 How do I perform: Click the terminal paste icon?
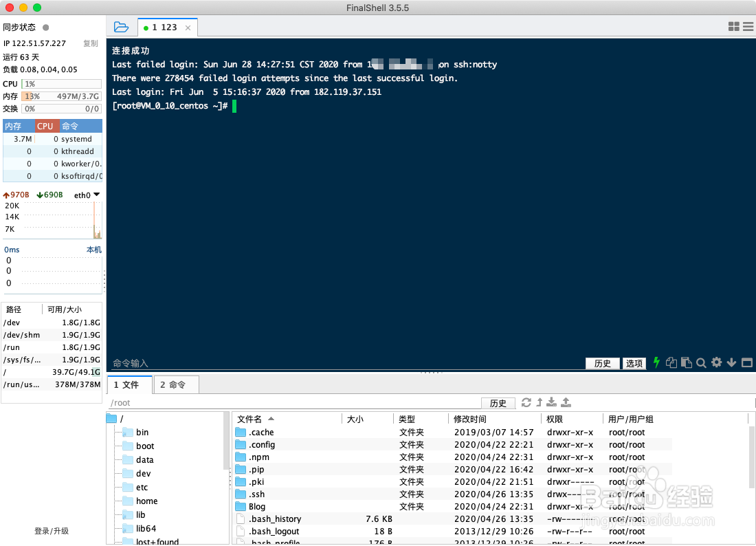687,362
